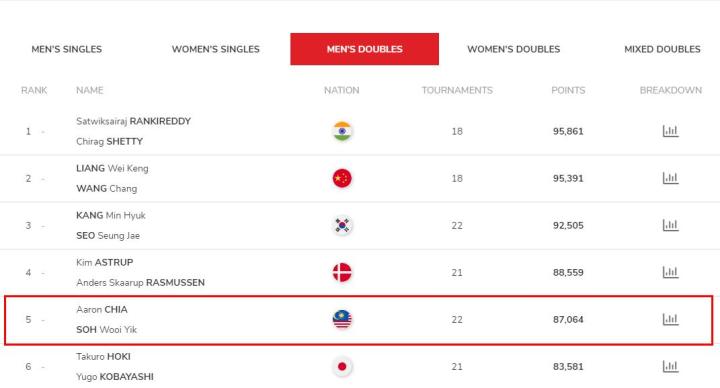The height and width of the screenshot is (388, 720).
Task: Click the Malaysia flag icon
Action: tap(342, 320)
